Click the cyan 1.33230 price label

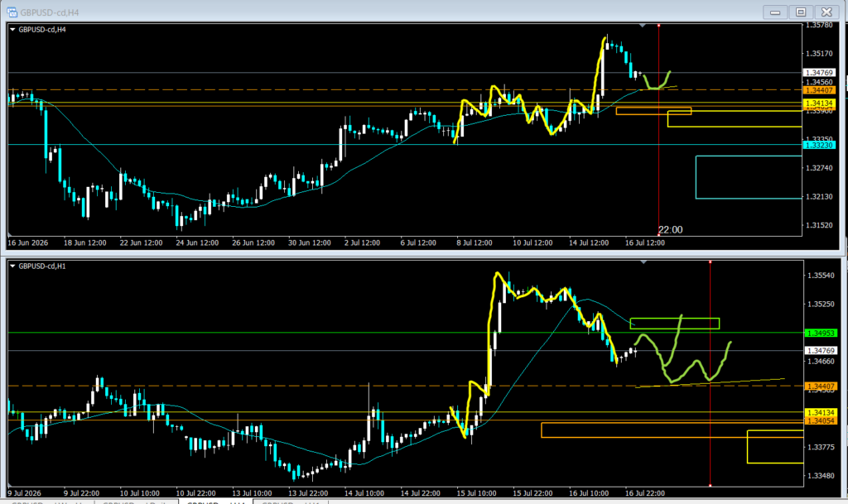tap(819, 145)
